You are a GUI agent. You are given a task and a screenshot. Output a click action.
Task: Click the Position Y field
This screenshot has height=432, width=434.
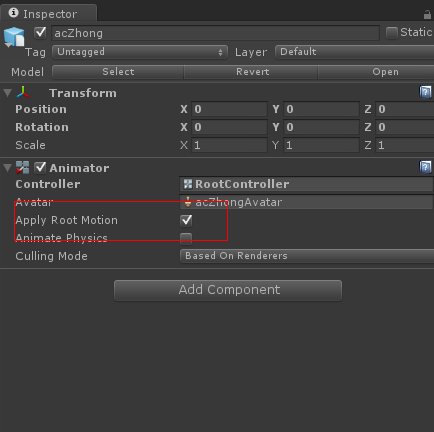pos(321,109)
